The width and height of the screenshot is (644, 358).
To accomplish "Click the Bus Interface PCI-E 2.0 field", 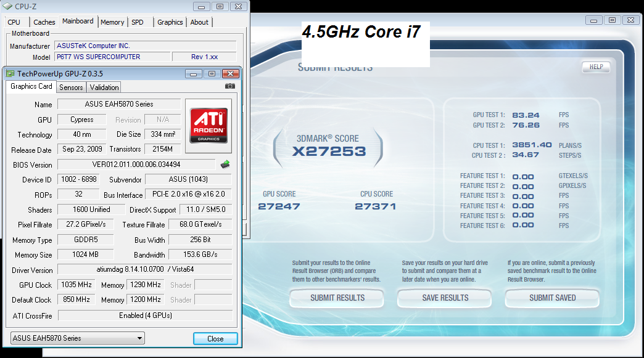I will [x=189, y=194].
